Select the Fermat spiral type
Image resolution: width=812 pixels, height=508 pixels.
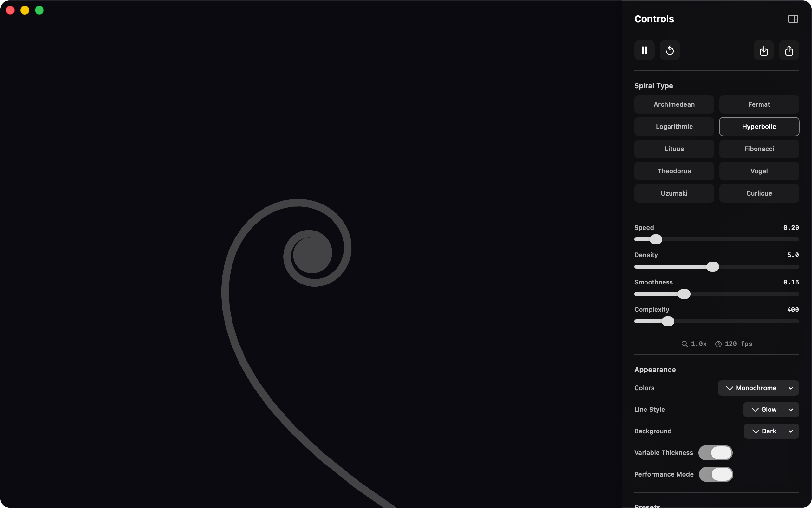pyautogui.click(x=759, y=104)
